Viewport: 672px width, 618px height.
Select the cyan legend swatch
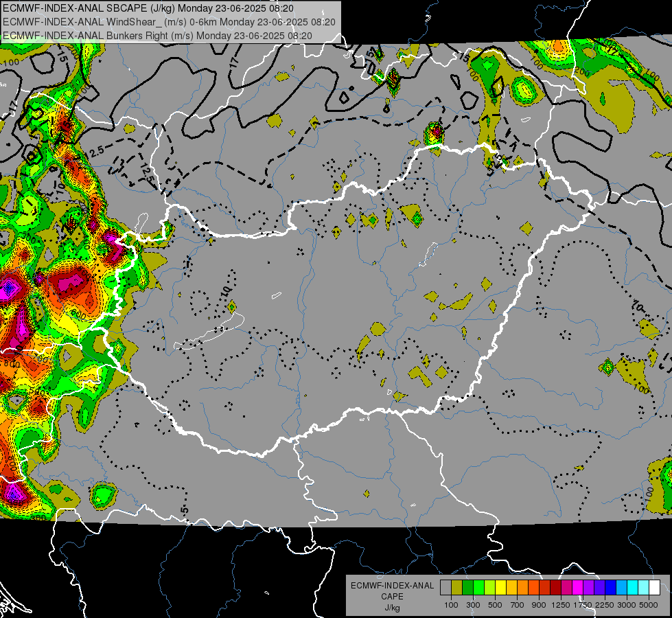point(633,588)
